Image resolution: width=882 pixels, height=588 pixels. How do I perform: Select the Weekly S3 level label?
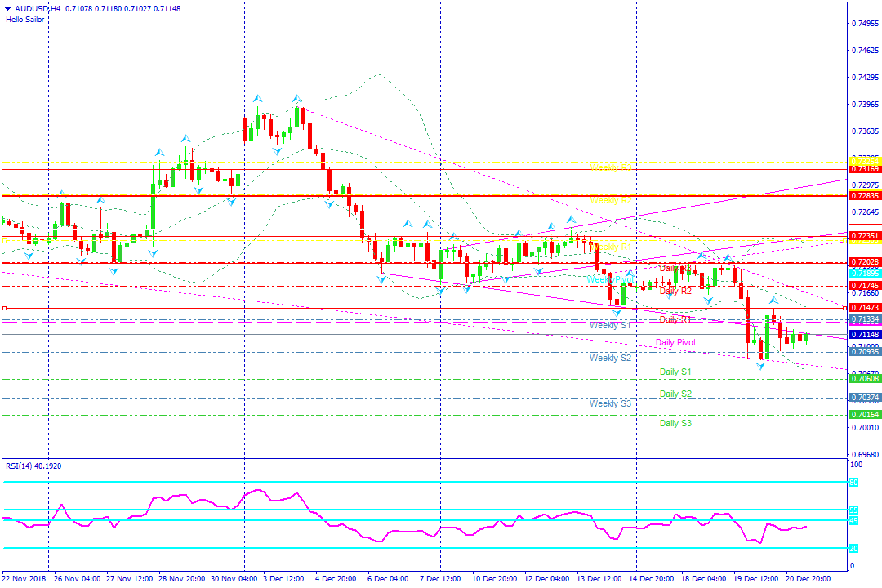point(610,403)
